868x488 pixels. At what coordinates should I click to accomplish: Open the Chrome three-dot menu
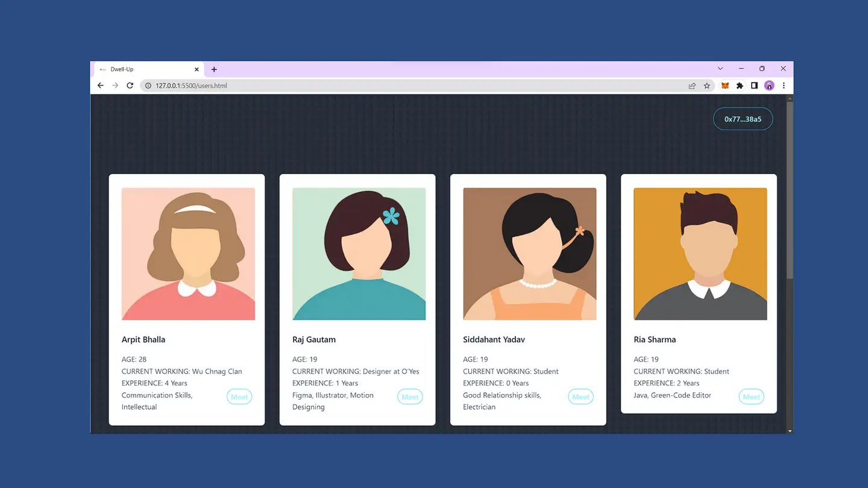(x=784, y=86)
